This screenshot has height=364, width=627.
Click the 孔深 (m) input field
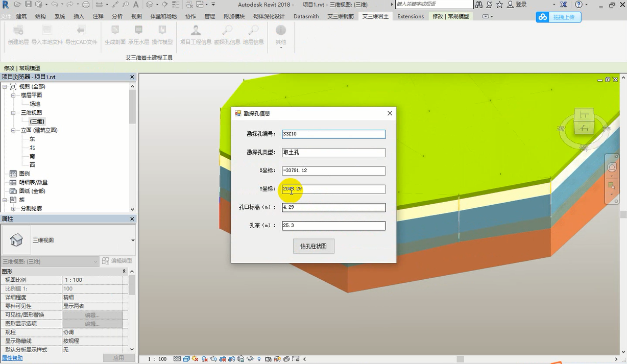click(333, 226)
